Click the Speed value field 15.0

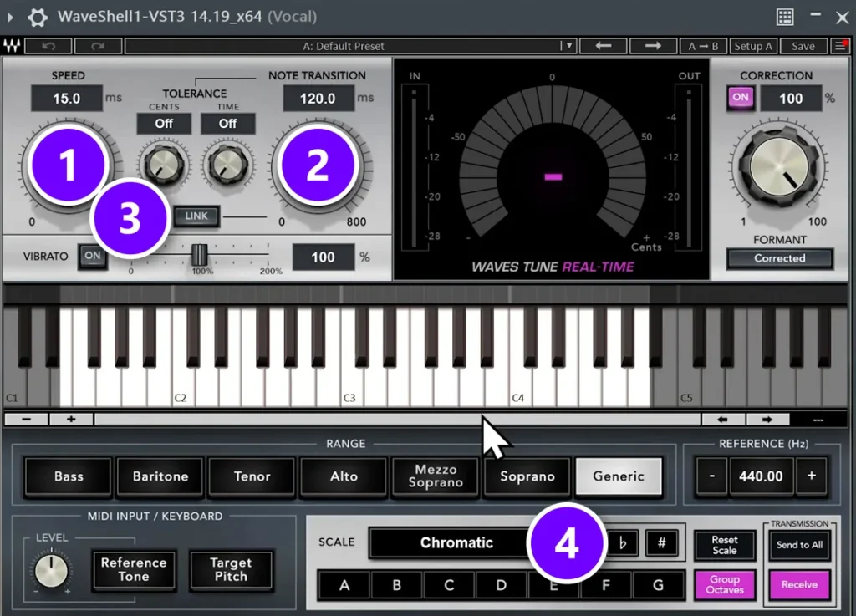[67, 99]
